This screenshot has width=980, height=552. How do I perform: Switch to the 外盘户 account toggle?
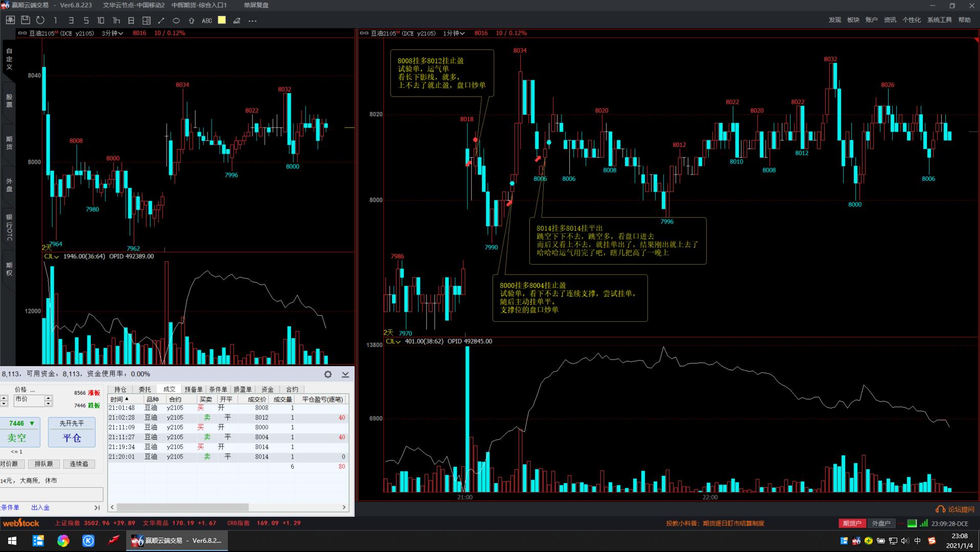point(881,523)
